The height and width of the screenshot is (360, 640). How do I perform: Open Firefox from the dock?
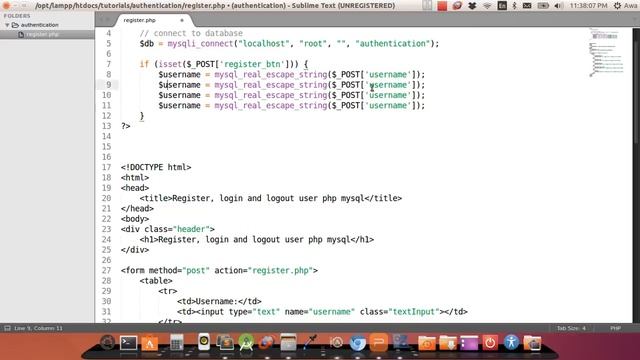pyautogui.click(x=267, y=343)
